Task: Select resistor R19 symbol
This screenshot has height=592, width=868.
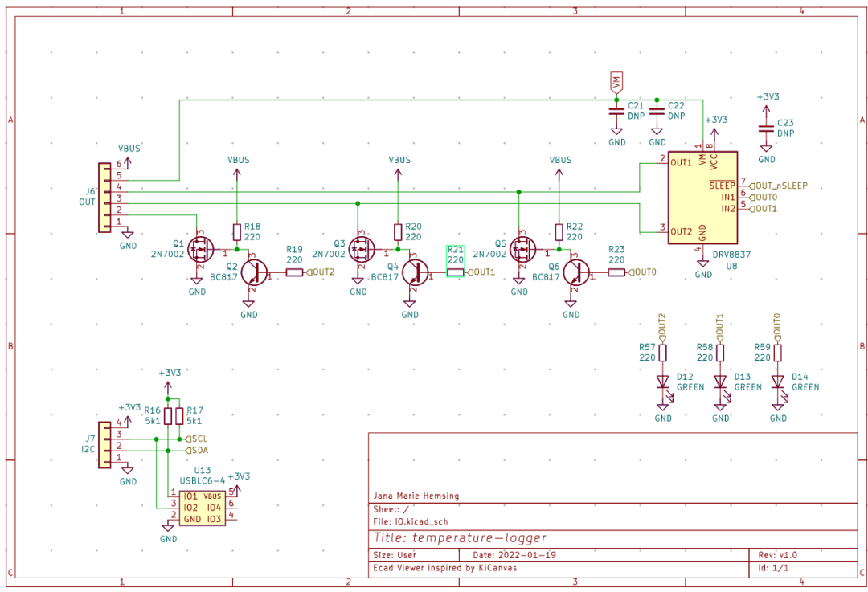Action: click(294, 272)
